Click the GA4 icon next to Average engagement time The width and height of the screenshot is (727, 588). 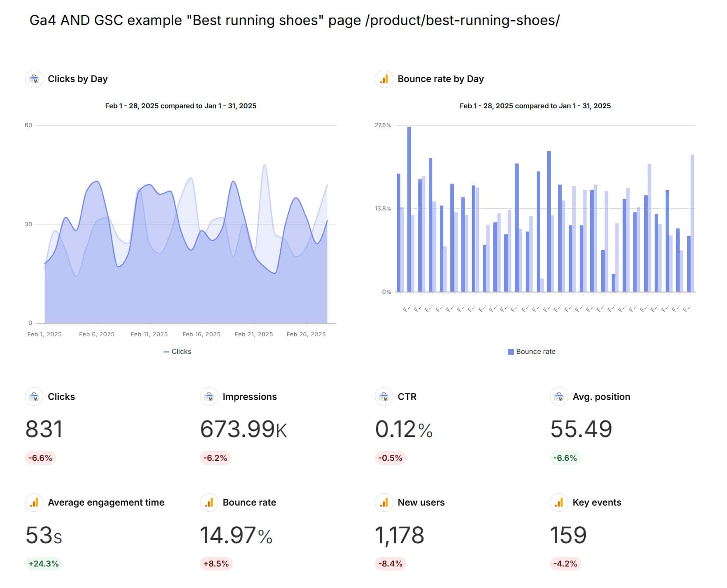click(34, 502)
